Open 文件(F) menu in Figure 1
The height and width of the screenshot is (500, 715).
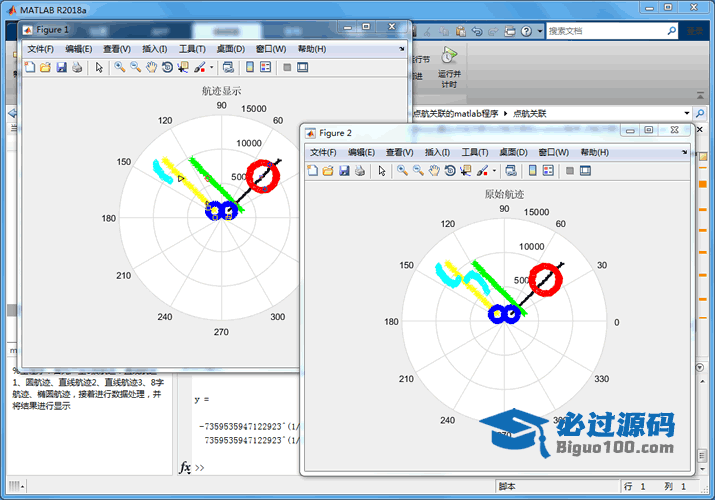pos(40,49)
